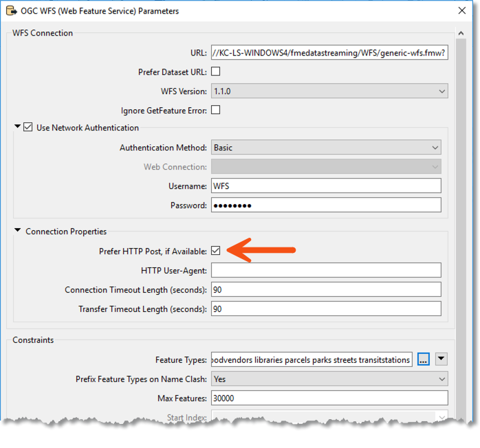480x448 pixels.
Task: Click the HTTP User-Agent input box
Action: tap(325, 271)
